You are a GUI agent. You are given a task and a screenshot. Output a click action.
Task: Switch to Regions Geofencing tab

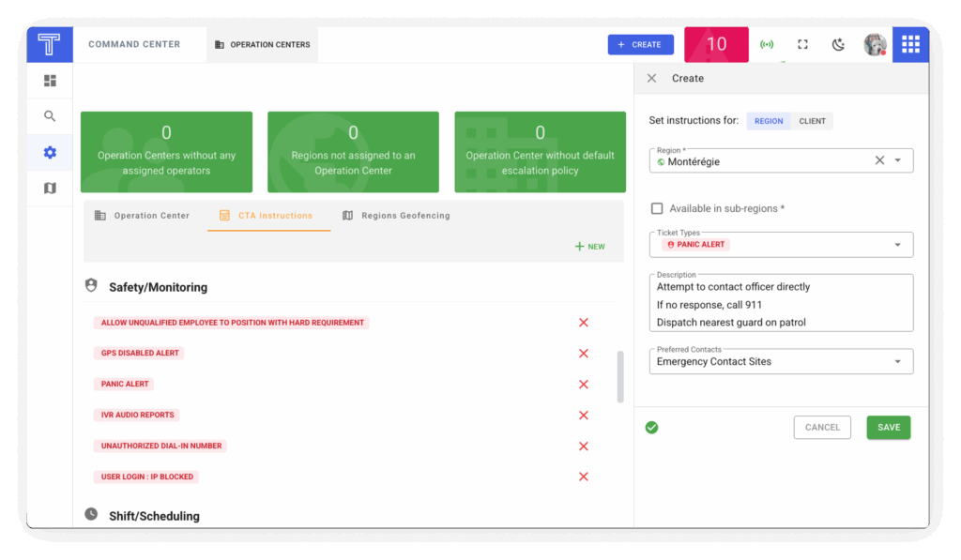point(396,216)
